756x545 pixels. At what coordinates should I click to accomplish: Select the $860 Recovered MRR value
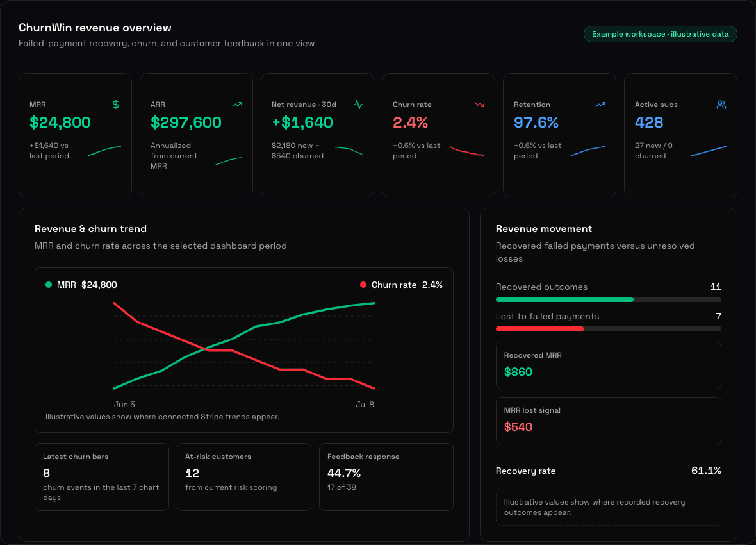[x=518, y=372]
